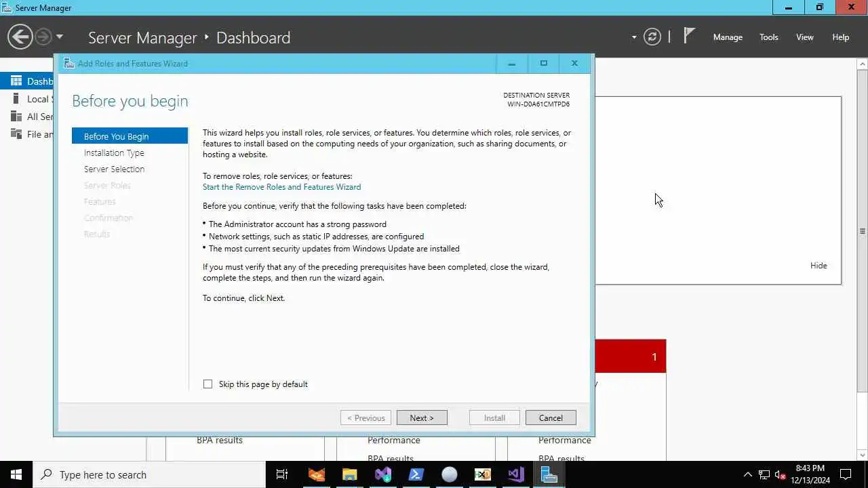This screenshot has width=868, height=488.
Task: Open PowerShell from taskbar
Action: [416, 474]
